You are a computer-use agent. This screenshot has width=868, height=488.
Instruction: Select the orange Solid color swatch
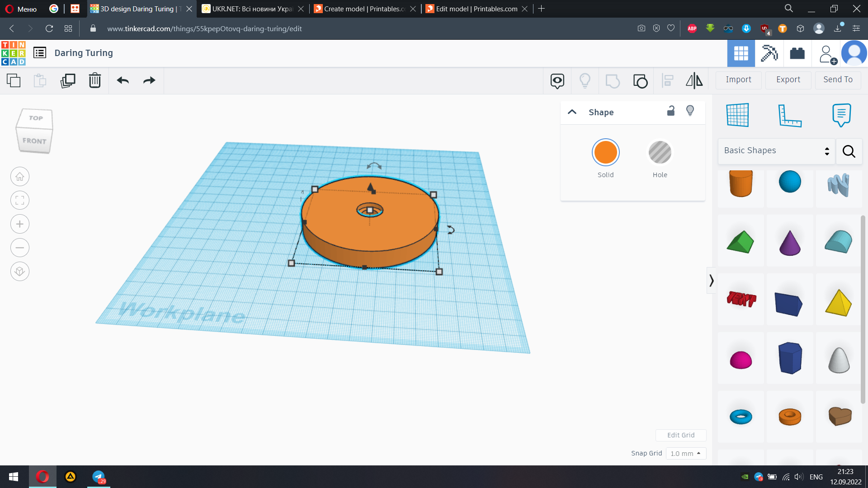point(605,153)
